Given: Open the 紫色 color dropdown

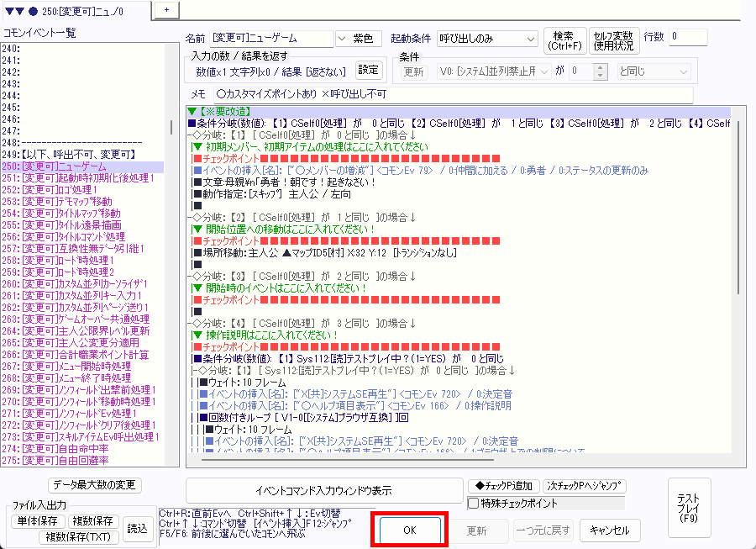Looking at the screenshot, I should [359, 39].
